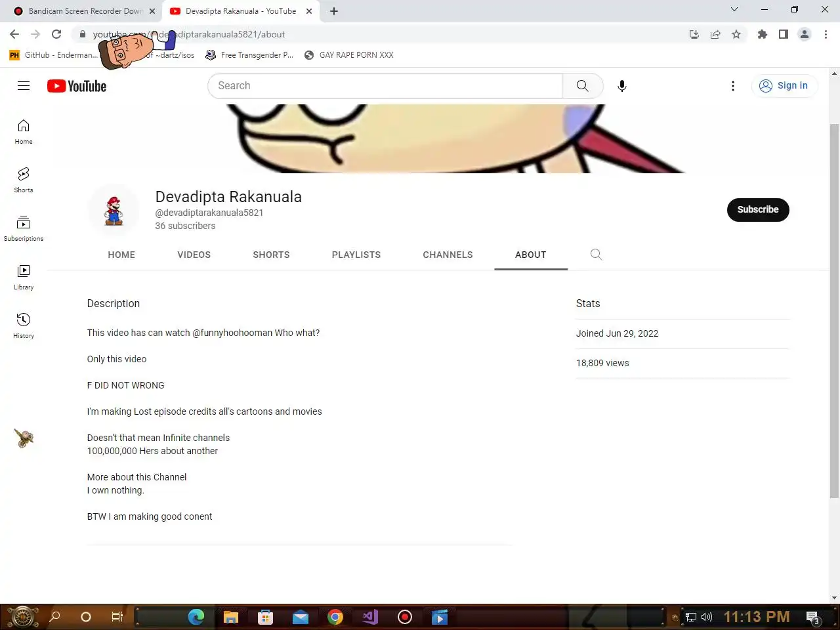
Task: Click browser forward arrow
Action: [35, 34]
